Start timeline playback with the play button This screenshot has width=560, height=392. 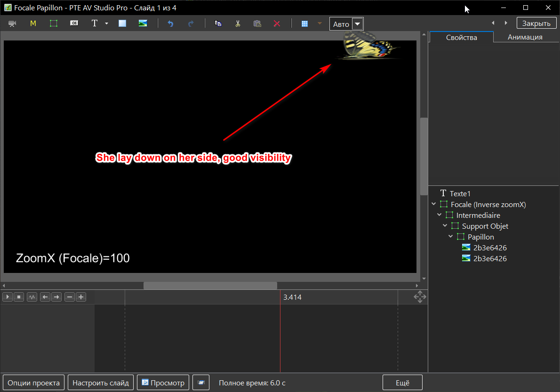8,297
